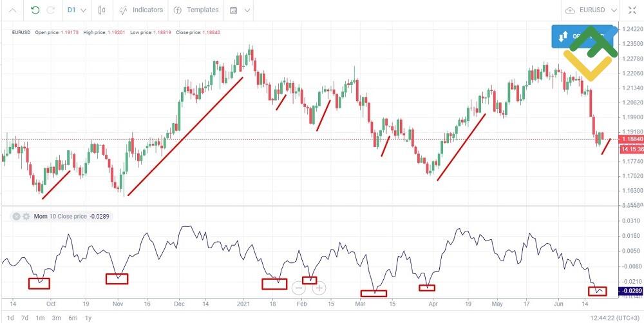Screen dimensions: 644x323
Task: Open Mom indicator settings gear
Action: coord(26,217)
